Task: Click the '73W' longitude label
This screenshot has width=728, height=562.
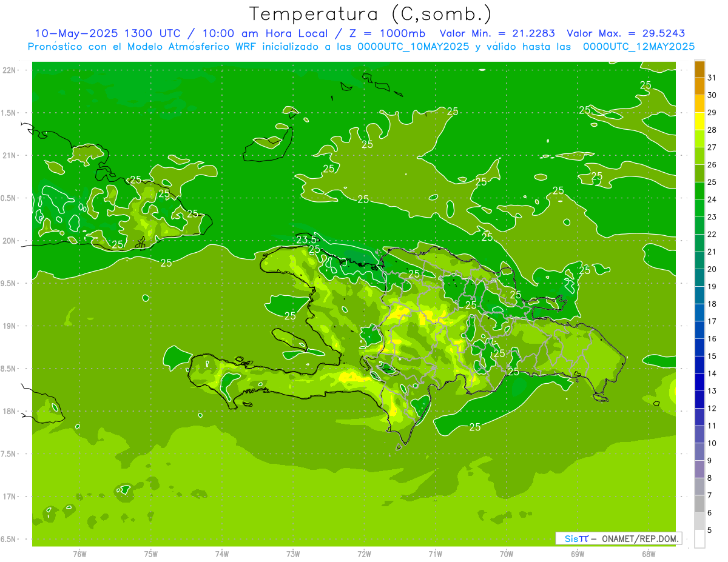Action: click(x=293, y=554)
